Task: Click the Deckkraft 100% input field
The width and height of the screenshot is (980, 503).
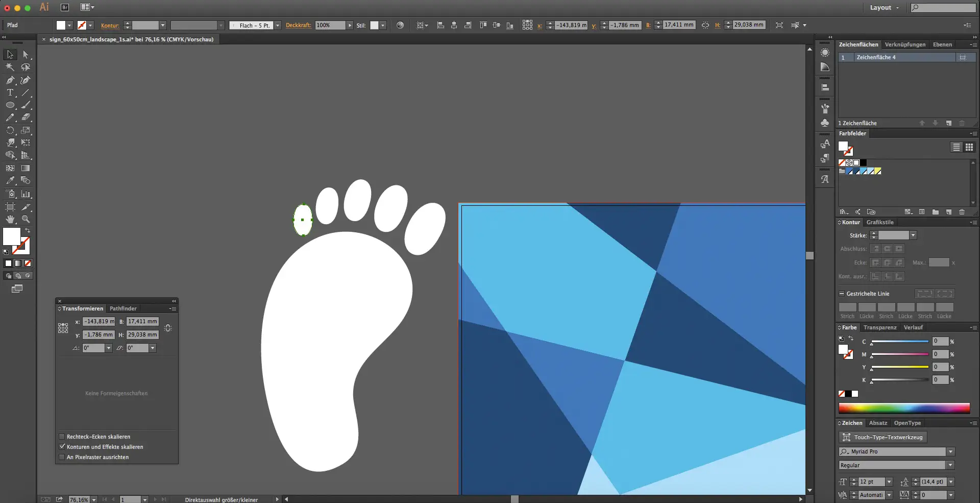Action: click(x=330, y=26)
